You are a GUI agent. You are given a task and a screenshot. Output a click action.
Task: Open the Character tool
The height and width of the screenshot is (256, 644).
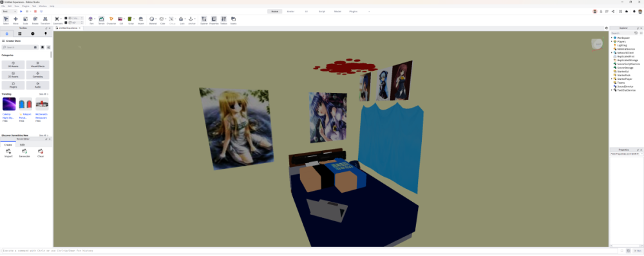(111, 21)
